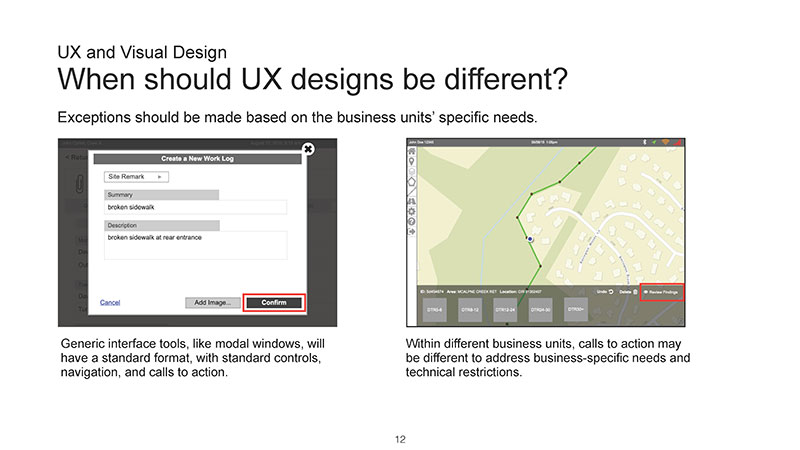The width and height of the screenshot is (800, 450).
Task: Click the Undo arrow icon
Action: click(x=610, y=291)
